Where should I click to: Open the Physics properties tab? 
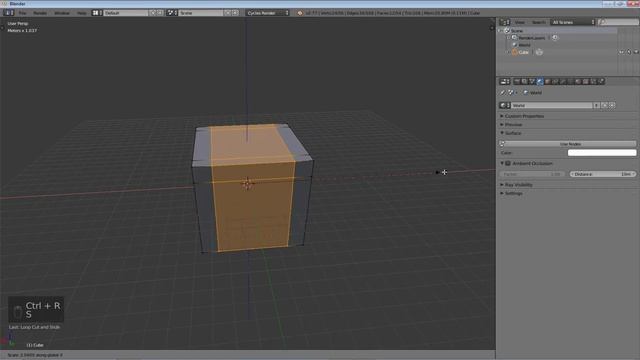(601, 82)
